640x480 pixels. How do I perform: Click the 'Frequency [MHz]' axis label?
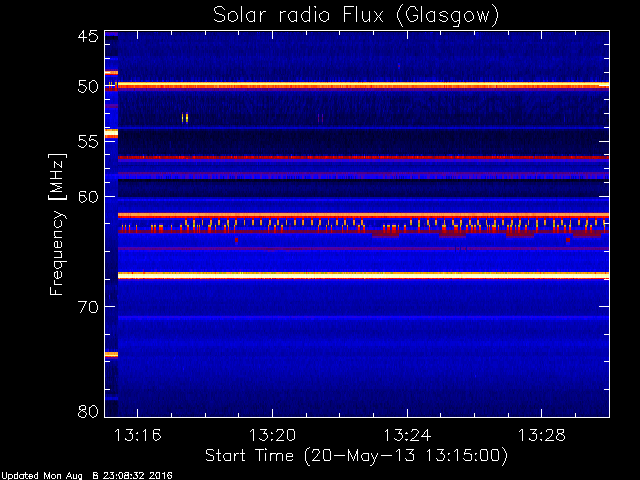(58, 224)
